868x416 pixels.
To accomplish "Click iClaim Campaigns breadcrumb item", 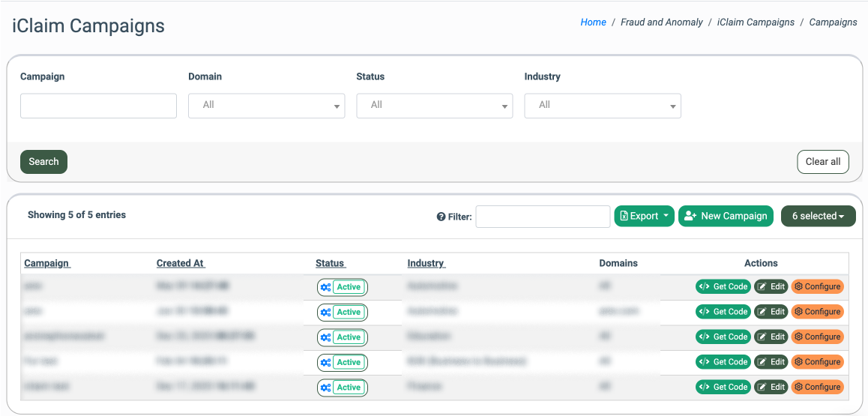I will pos(756,22).
